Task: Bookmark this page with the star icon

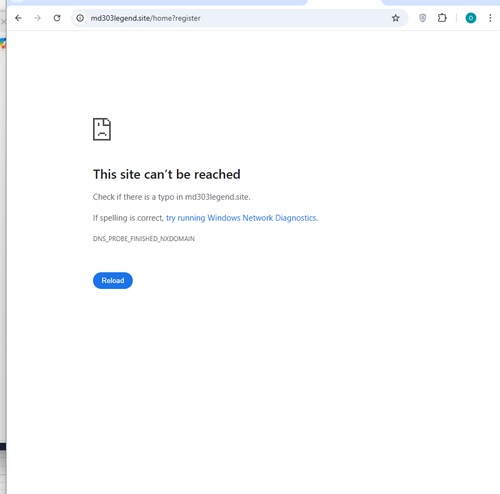Action: click(x=395, y=18)
